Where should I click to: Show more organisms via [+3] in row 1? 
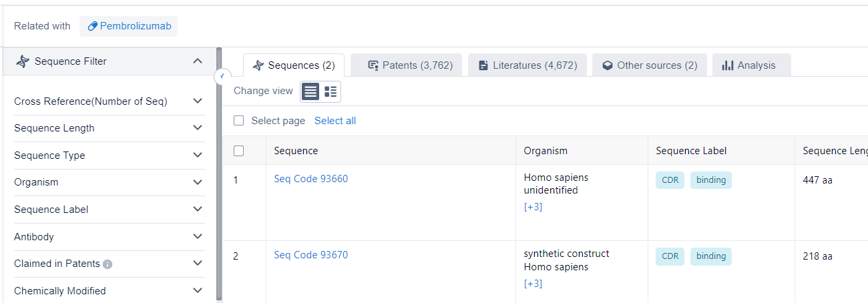pyautogui.click(x=533, y=207)
